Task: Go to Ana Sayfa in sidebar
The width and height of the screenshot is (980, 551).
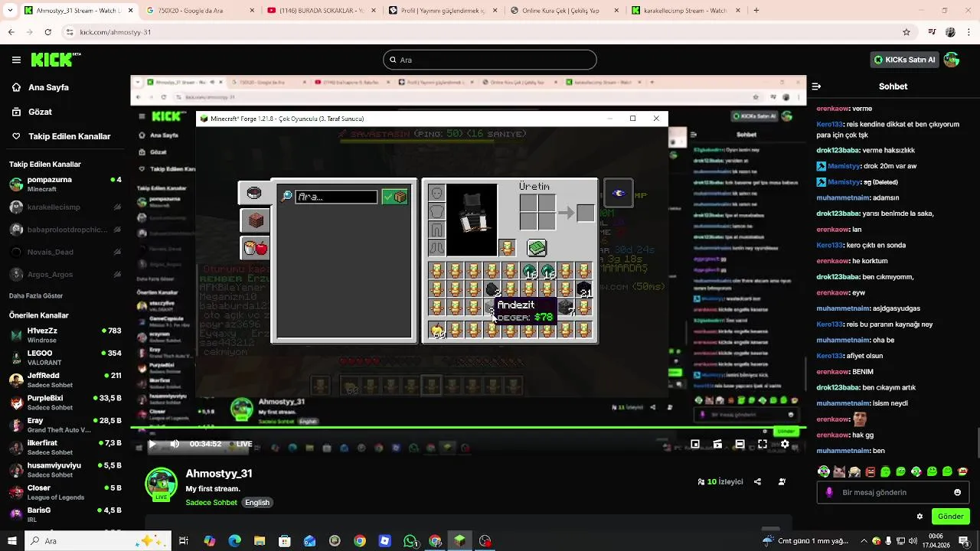Action: tap(48, 87)
